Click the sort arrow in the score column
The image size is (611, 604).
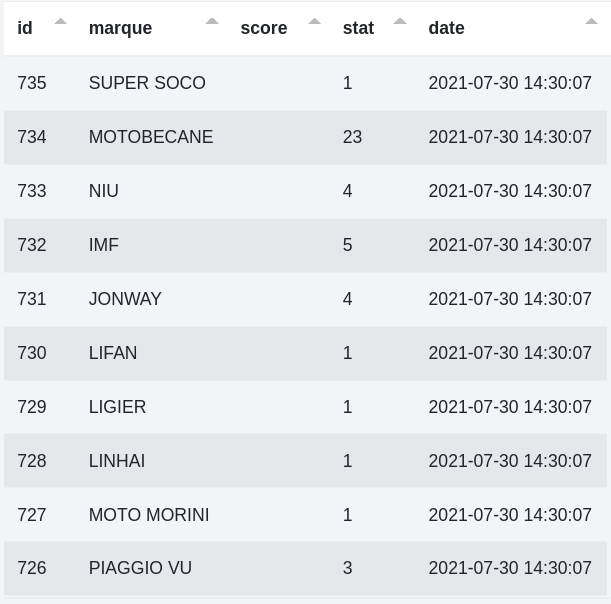point(314,21)
